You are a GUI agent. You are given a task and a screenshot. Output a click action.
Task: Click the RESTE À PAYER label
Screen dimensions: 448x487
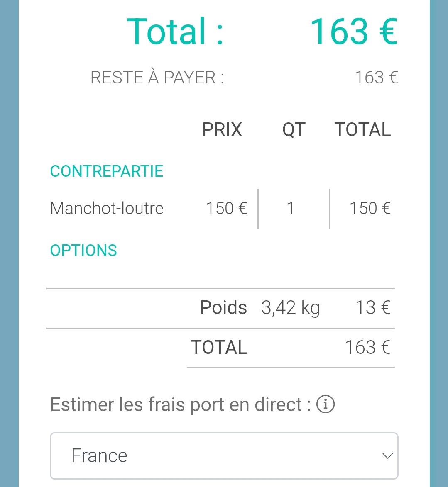coord(157,78)
